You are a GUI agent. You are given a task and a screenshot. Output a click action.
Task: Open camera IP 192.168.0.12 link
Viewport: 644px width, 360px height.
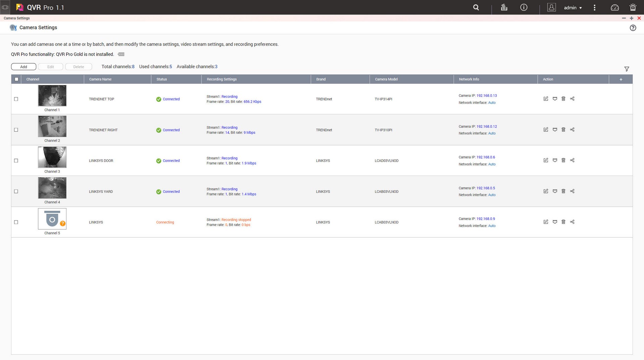click(x=487, y=126)
